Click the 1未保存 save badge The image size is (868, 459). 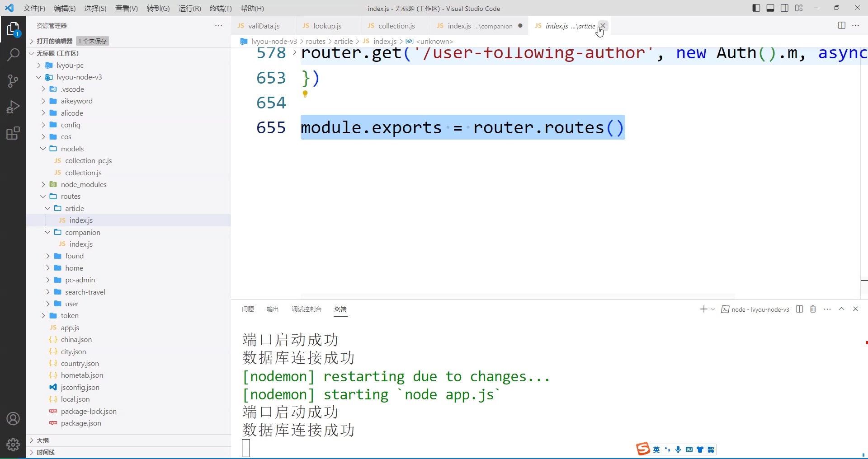(92, 41)
